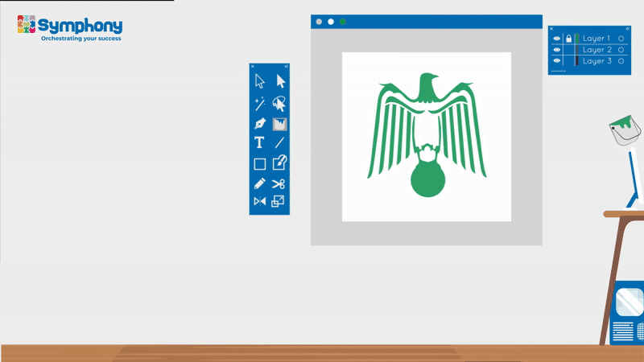644x362 pixels.
Task: Pick the Magic Wand tool
Action: click(x=259, y=103)
